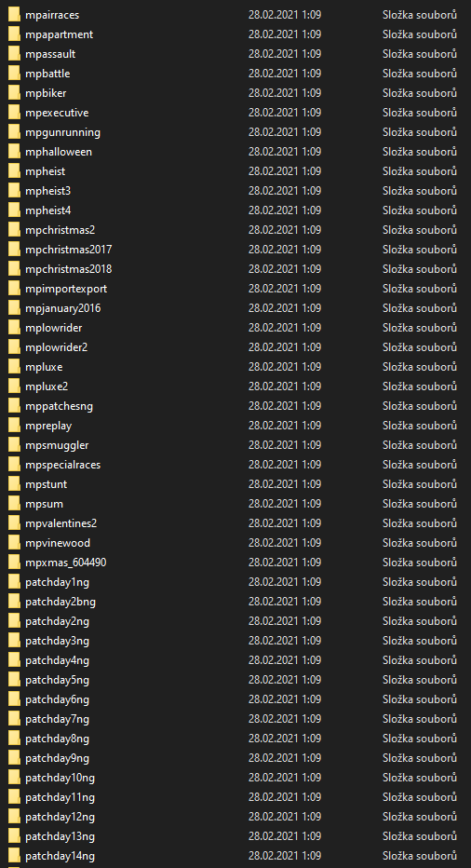Click the mpluxe2 folder icon
The image size is (471, 868).
tap(14, 387)
